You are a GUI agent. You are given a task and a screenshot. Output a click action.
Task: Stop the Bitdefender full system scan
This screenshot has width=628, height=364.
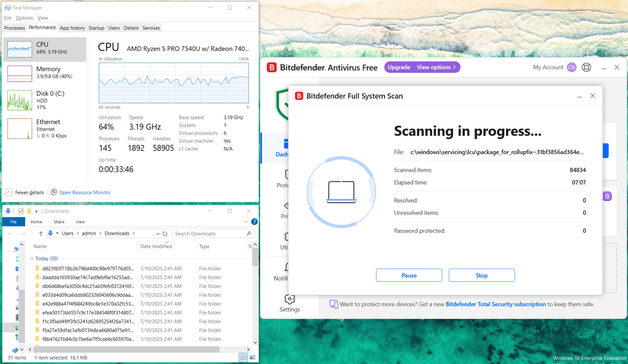481,275
